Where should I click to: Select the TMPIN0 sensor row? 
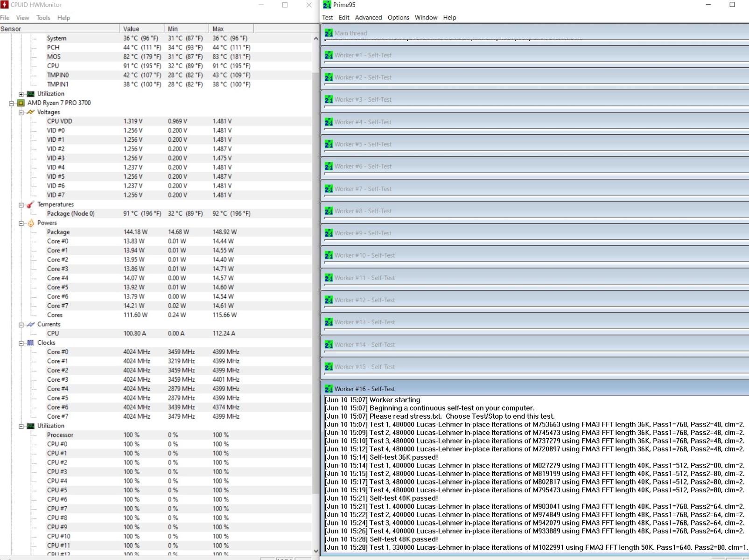point(156,75)
